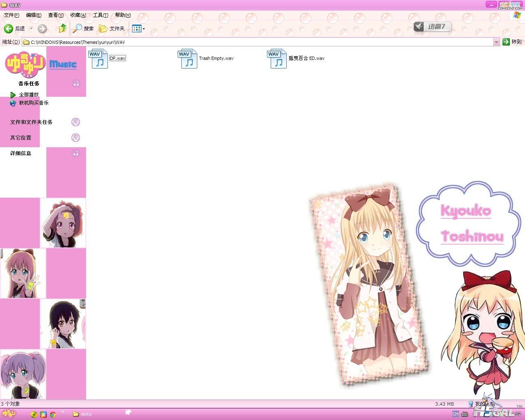Select the OP.wav file icon
525x420 pixels.
[99, 59]
